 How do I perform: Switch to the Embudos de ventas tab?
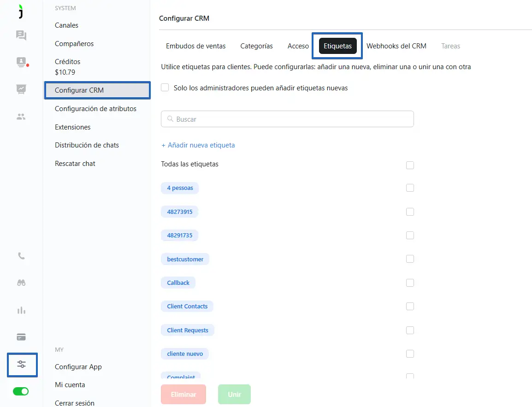[x=196, y=46]
